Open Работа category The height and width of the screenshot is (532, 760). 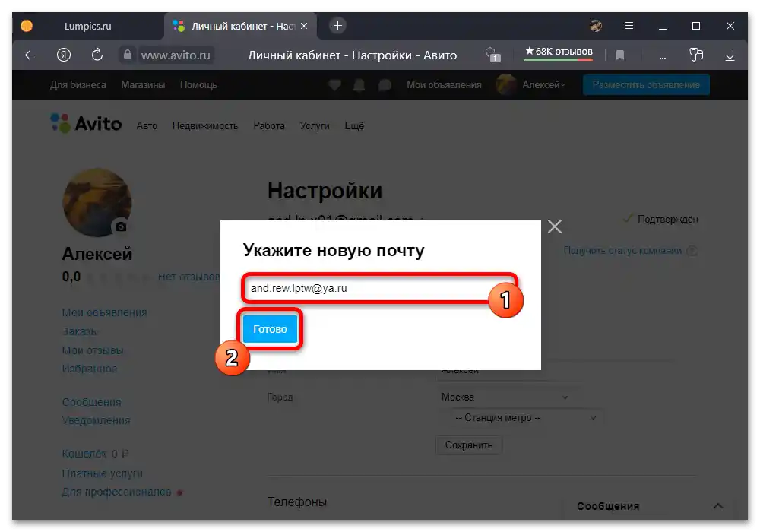pyautogui.click(x=269, y=126)
